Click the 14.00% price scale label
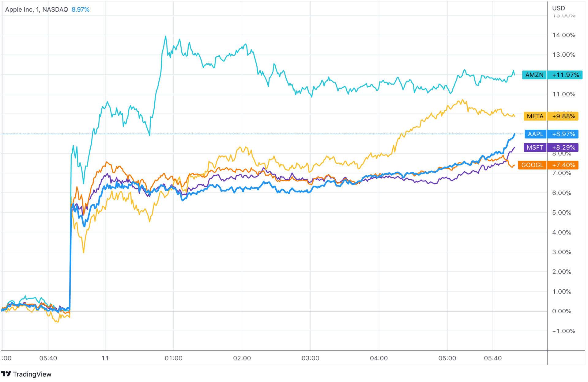The height and width of the screenshot is (382, 588). tap(563, 35)
